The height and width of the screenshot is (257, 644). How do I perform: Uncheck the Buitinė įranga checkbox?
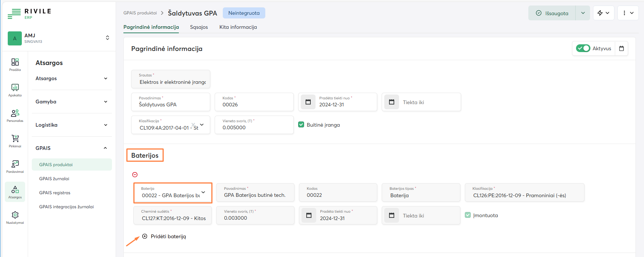pos(301,125)
